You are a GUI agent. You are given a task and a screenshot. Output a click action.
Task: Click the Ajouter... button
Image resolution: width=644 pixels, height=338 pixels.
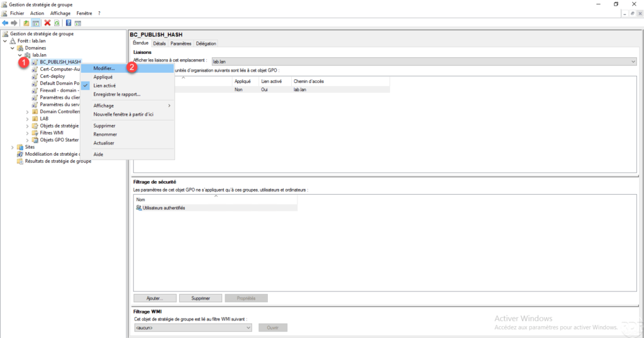click(x=154, y=298)
